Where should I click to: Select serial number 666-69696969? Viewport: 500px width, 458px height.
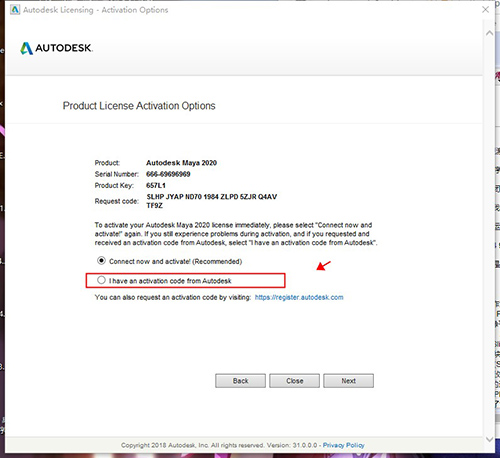(x=168, y=174)
